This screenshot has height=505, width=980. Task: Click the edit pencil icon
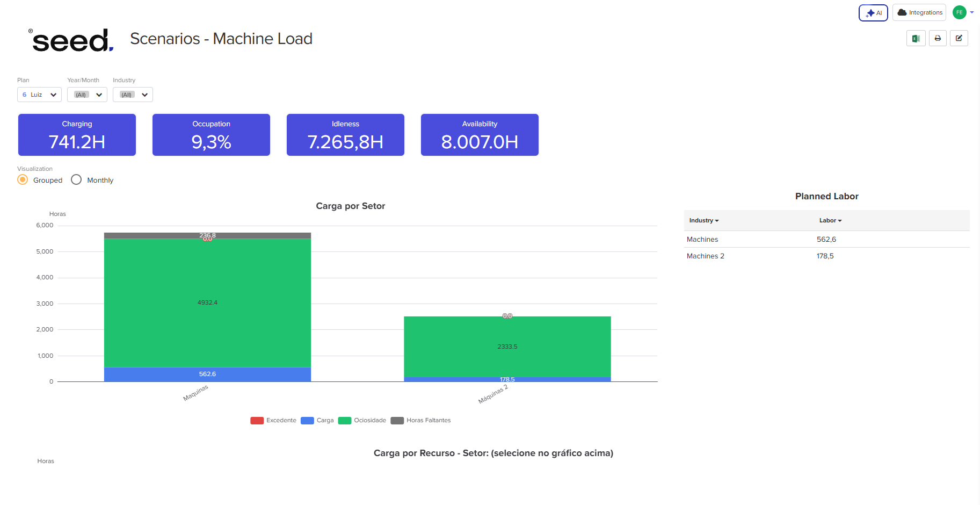pos(959,39)
